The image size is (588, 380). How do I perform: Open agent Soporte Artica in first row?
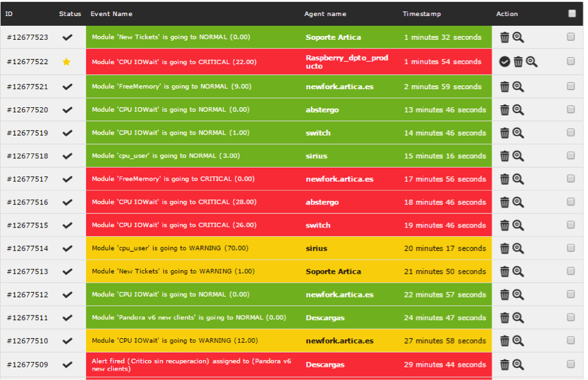coord(334,37)
